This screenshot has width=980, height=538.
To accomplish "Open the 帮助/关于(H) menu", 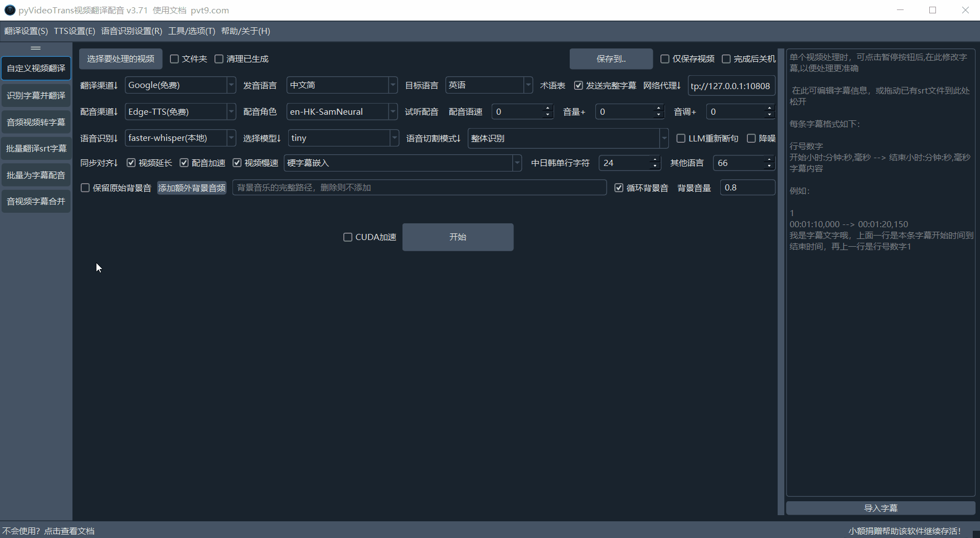I will 246,31.
